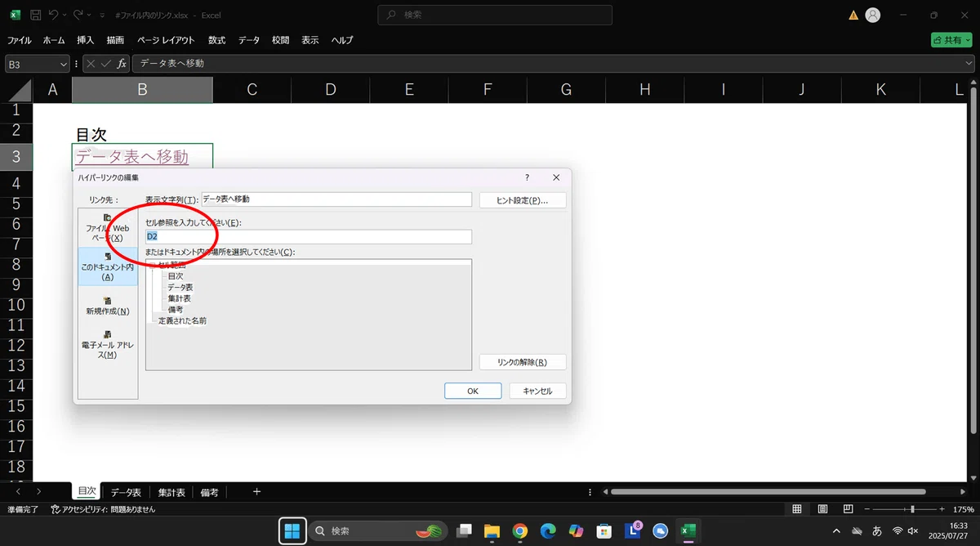Image resolution: width=980 pixels, height=546 pixels.
Task: Select データ表 in the document tree
Action: (180, 288)
